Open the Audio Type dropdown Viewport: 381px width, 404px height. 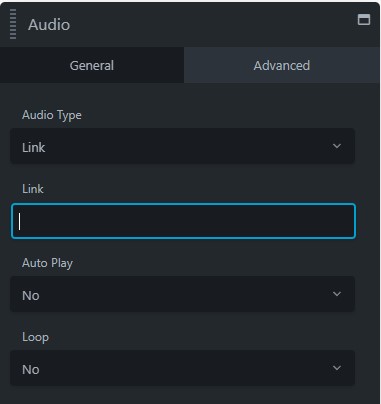183,146
